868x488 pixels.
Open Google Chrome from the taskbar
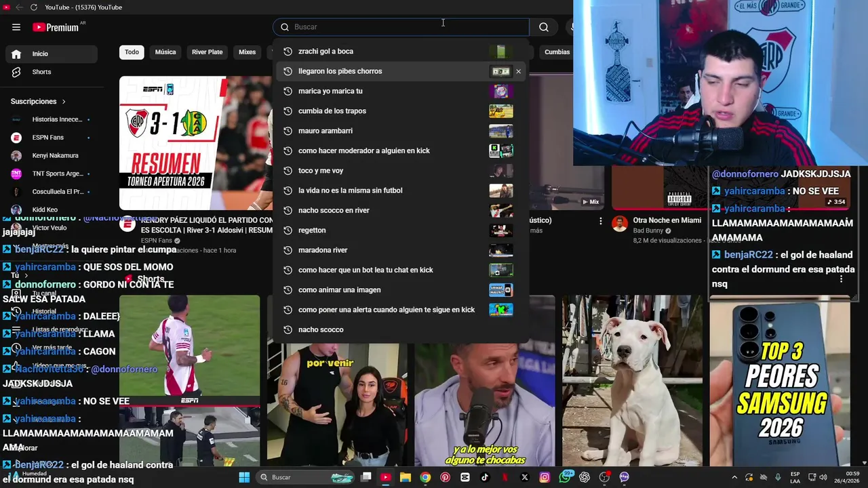click(425, 477)
